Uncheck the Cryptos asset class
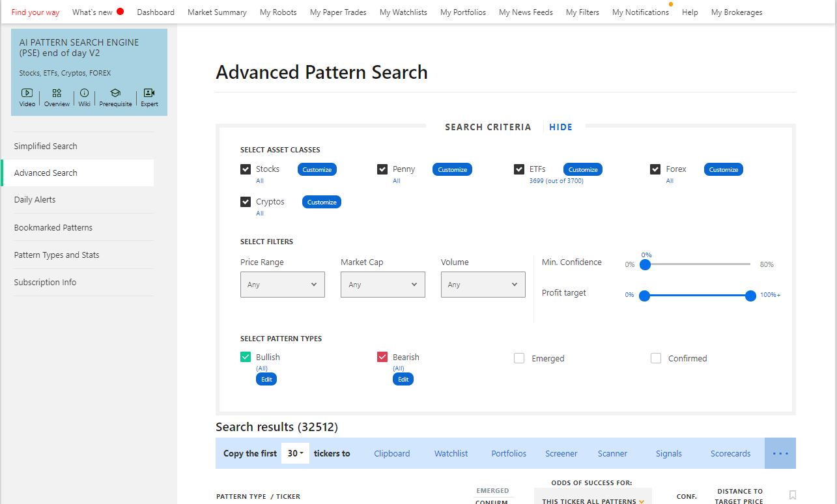 [246, 202]
